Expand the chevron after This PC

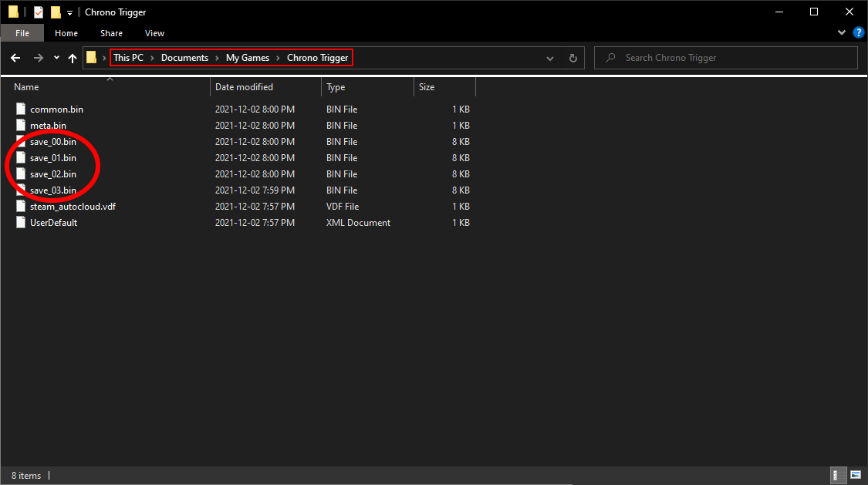coord(152,58)
